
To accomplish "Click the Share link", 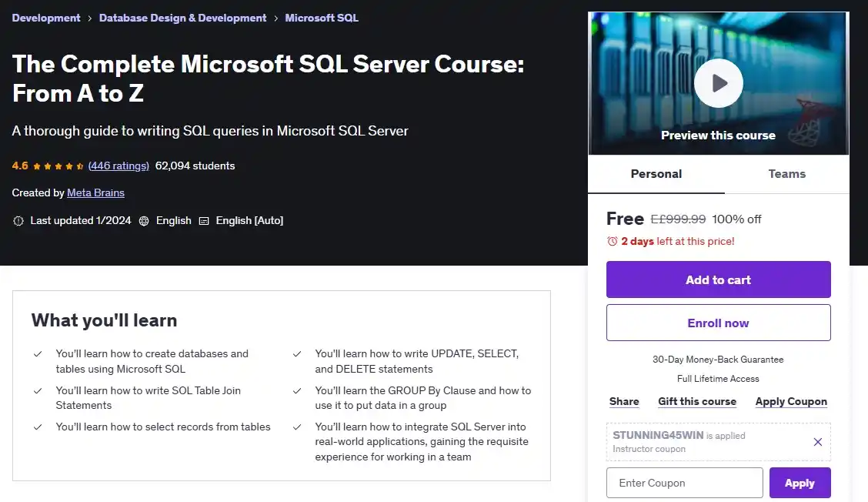I will click(x=624, y=401).
